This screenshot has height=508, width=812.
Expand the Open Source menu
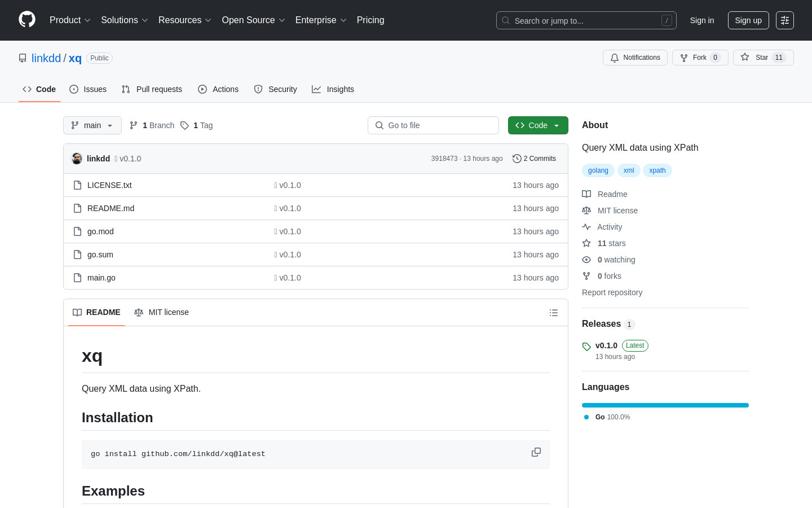[x=254, y=20]
